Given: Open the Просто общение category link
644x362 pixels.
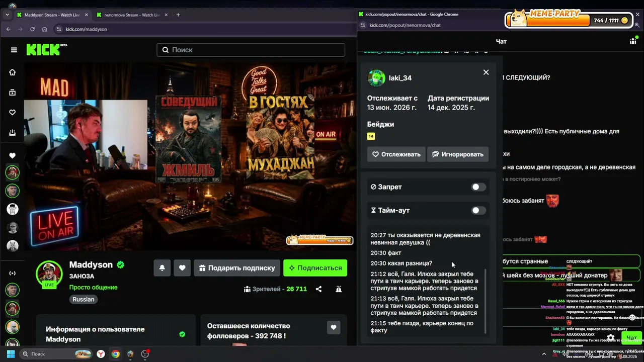Looking at the screenshot, I should tap(94, 288).
